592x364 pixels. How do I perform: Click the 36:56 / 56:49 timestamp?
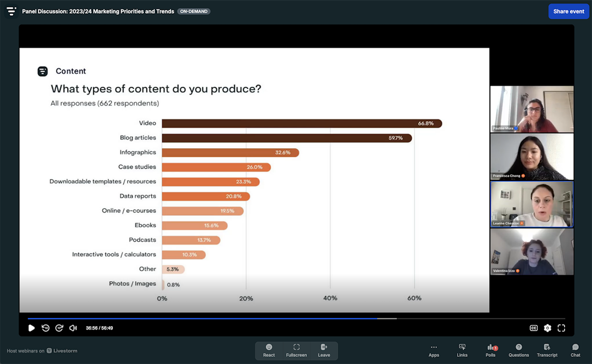(99, 328)
